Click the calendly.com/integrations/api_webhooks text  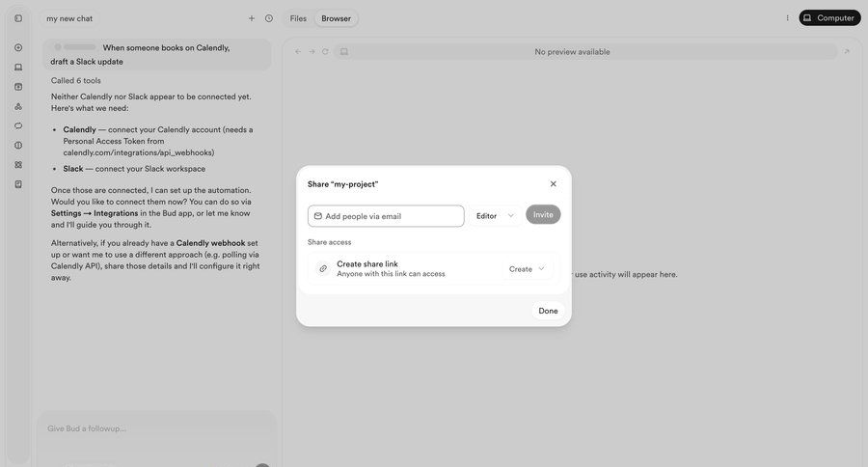coord(138,152)
